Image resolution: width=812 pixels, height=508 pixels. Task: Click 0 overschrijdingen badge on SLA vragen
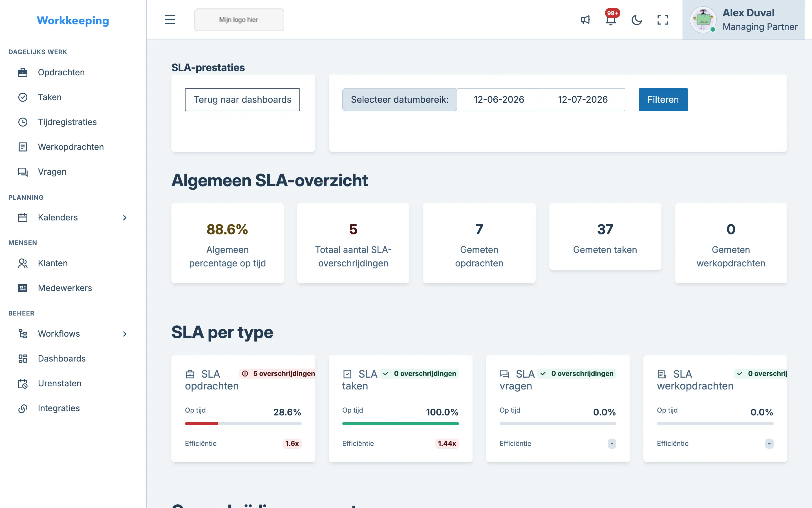click(x=577, y=374)
